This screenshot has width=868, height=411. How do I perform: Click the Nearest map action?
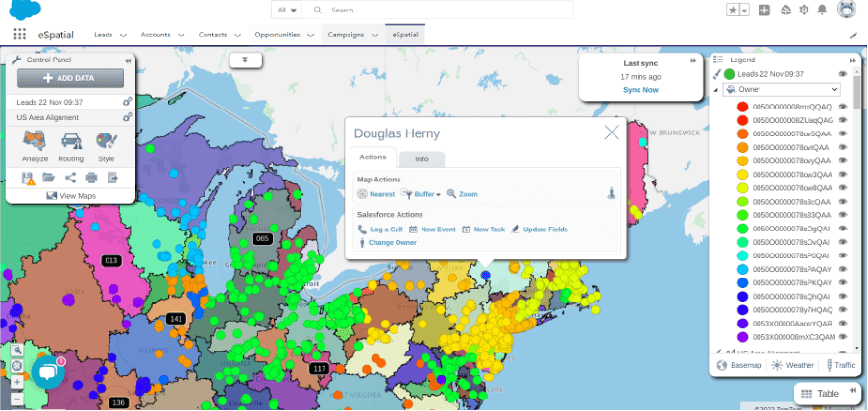click(376, 194)
